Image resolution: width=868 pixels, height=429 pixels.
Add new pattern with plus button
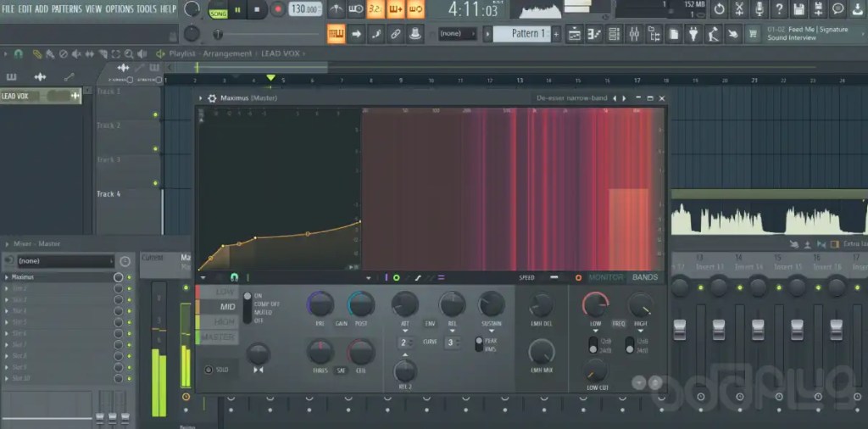click(556, 34)
